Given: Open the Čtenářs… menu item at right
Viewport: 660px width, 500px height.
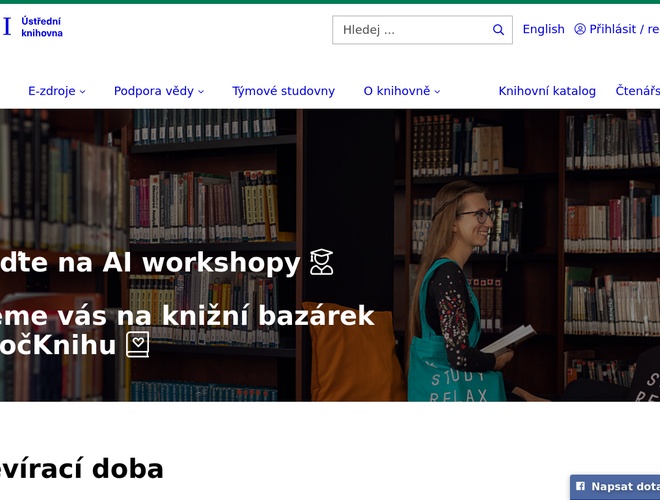Looking at the screenshot, I should click(x=638, y=91).
